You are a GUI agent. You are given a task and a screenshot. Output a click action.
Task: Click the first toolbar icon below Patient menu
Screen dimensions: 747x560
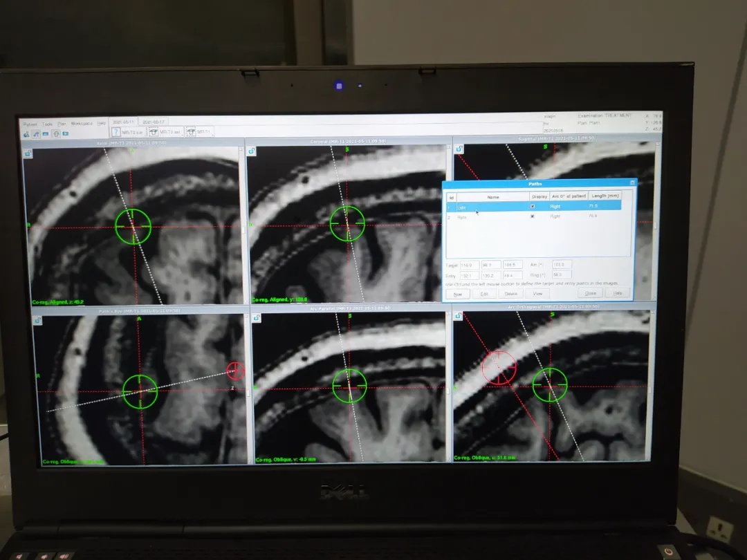pyautogui.click(x=26, y=134)
